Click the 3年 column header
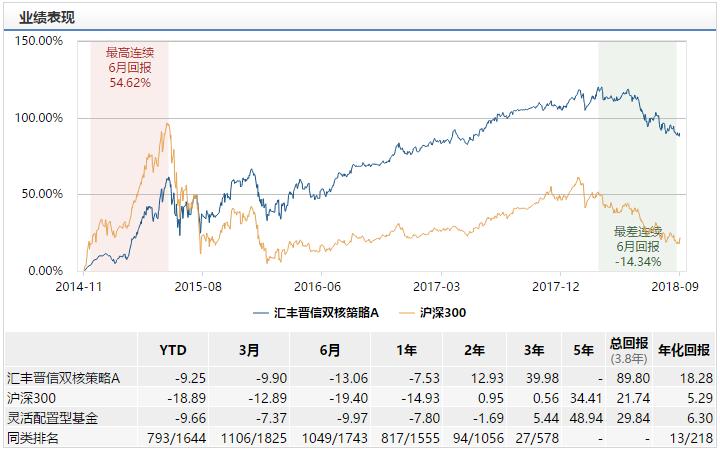 click(x=534, y=350)
